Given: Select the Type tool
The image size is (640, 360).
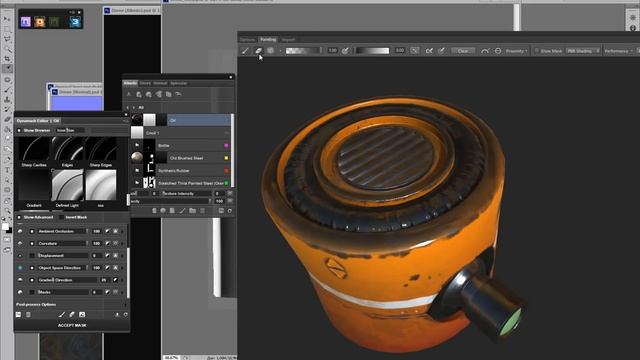Looking at the screenshot, I should pyautogui.click(x=7, y=170).
